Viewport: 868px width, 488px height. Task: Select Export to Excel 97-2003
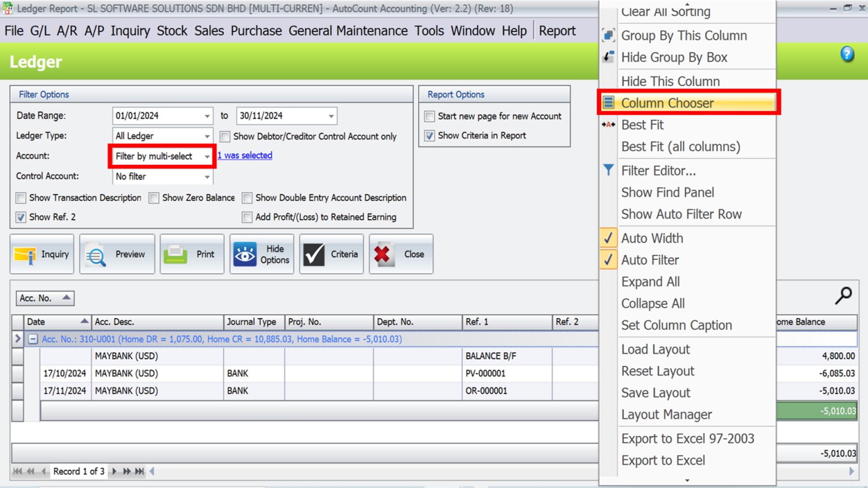(688, 438)
